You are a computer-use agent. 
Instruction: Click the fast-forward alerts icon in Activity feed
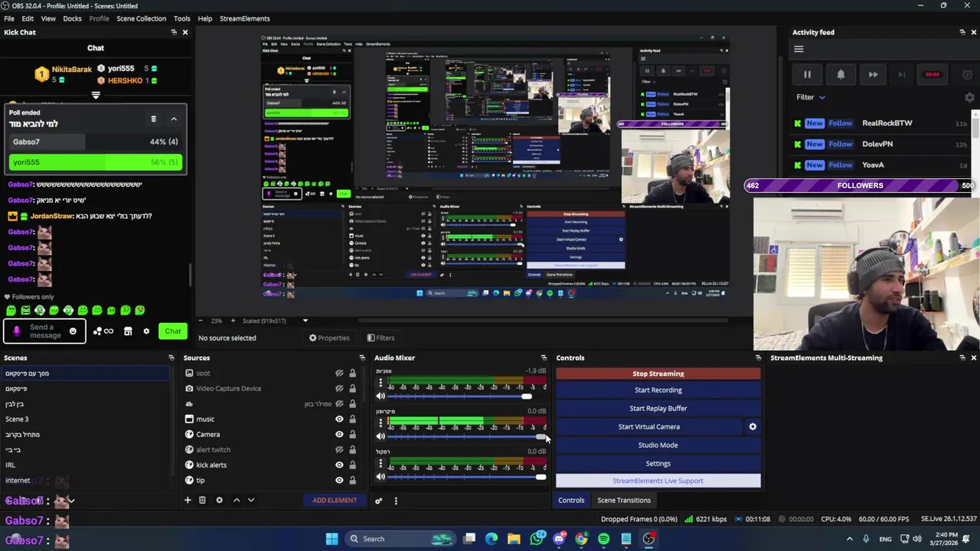coord(873,74)
